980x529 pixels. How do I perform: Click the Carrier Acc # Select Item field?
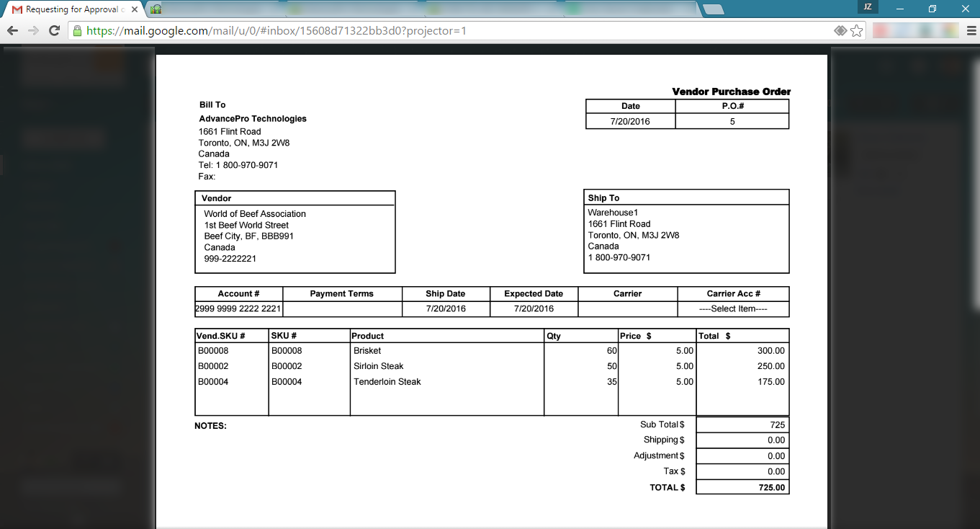(x=733, y=309)
